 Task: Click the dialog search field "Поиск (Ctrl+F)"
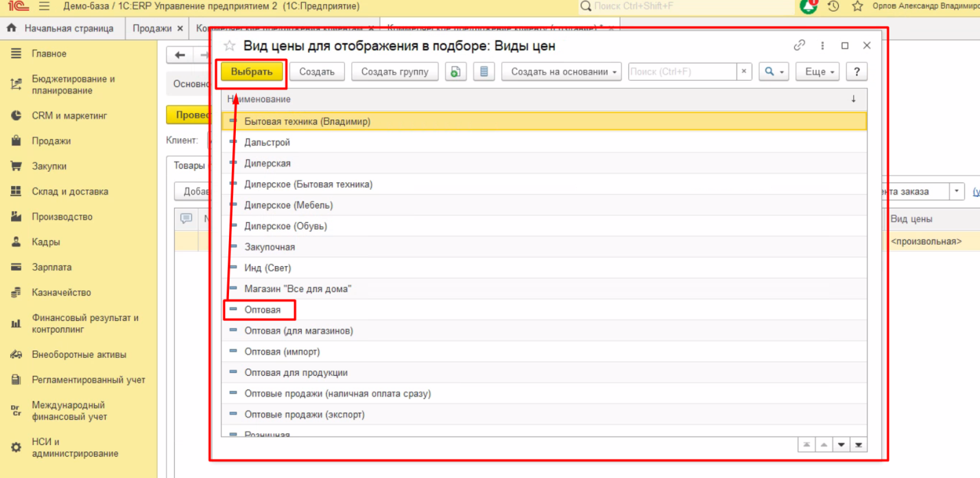pos(682,72)
